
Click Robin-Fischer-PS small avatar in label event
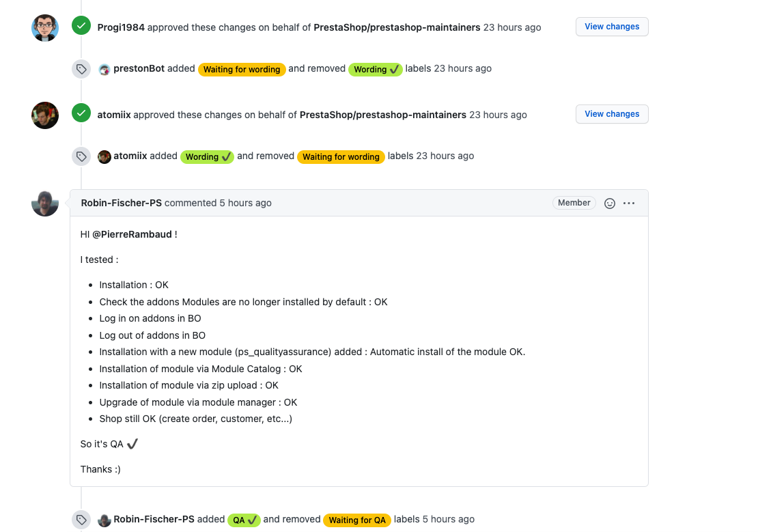coord(104,520)
